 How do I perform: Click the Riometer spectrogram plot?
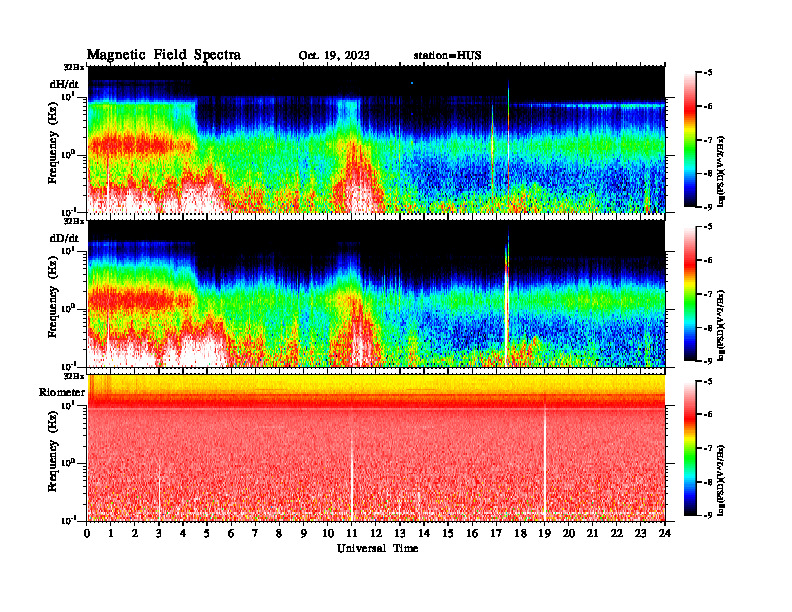pyautogui.click(x=376, y=448)
